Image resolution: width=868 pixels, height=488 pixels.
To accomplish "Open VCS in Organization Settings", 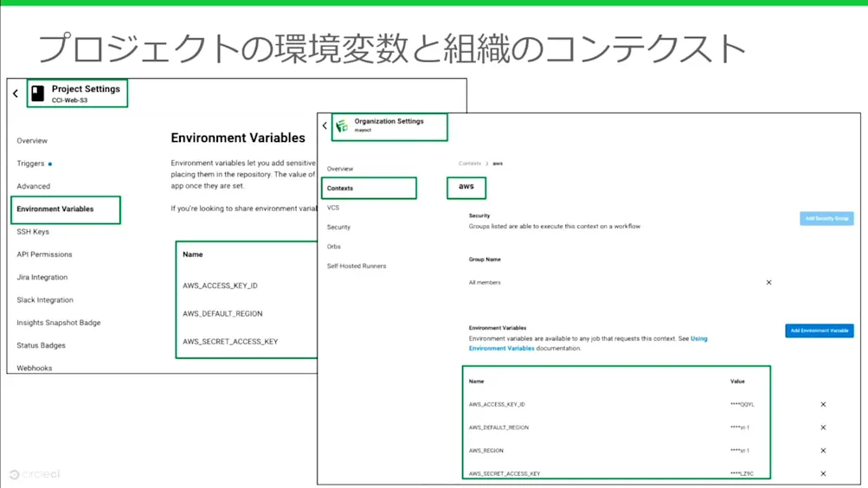I will click(332, 208).
